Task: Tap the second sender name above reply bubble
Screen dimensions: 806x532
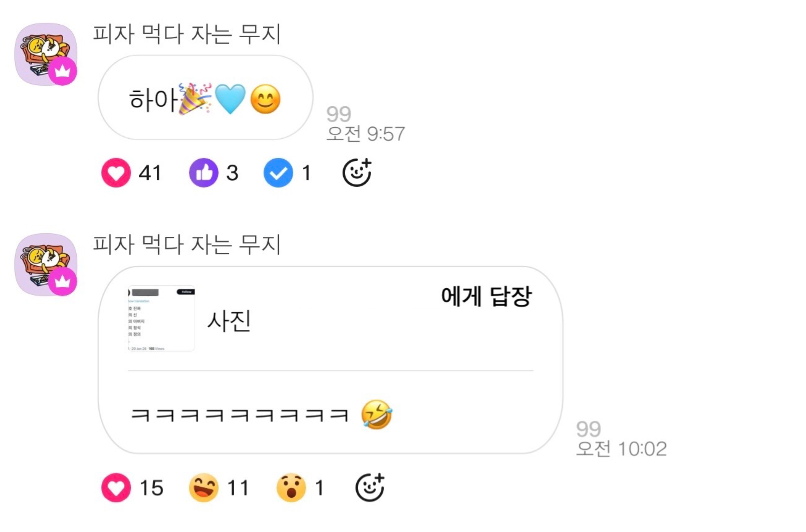Action: coord(187,244)
